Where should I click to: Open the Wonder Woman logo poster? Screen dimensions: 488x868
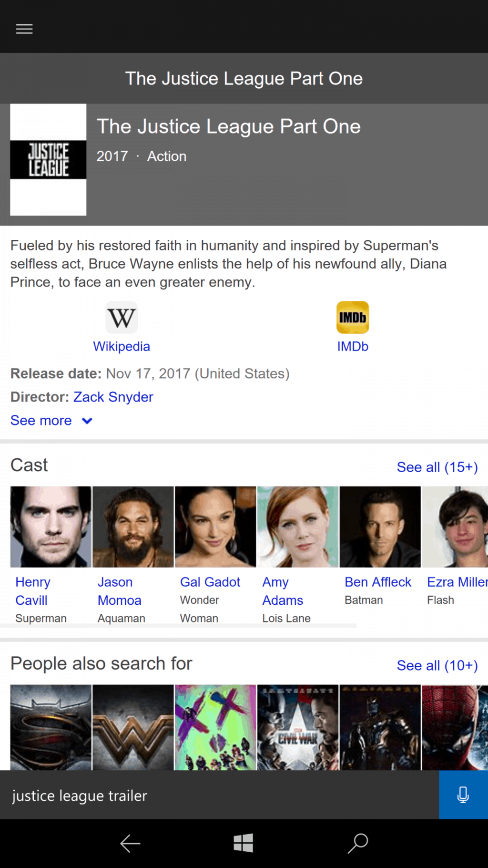(x=133, y=728)
